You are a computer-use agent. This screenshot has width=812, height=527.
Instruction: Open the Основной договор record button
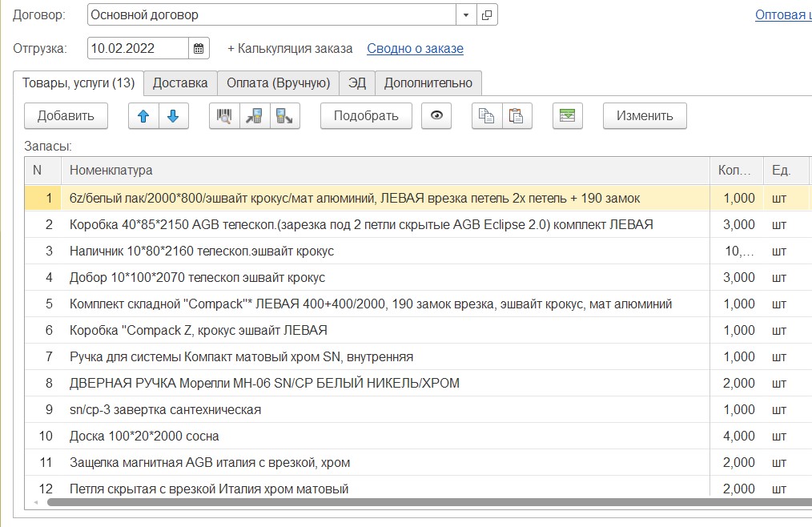pos(487,15)
